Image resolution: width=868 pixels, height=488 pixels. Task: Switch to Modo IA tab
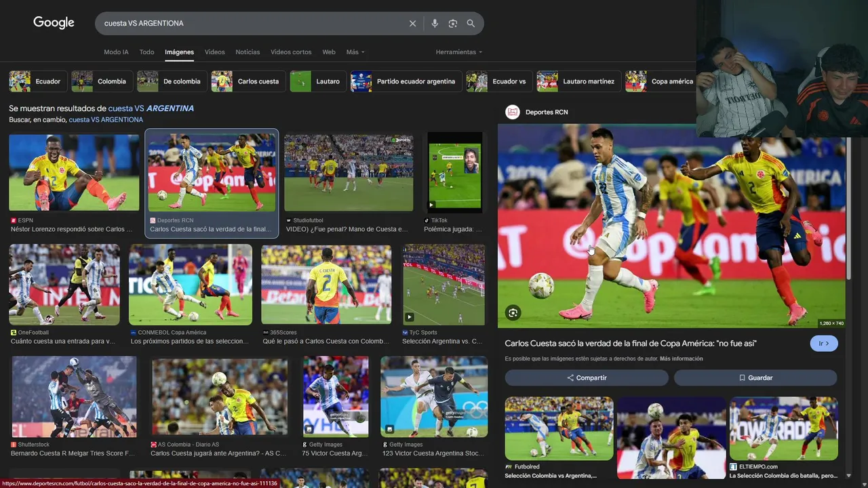(x=116, y=52)
